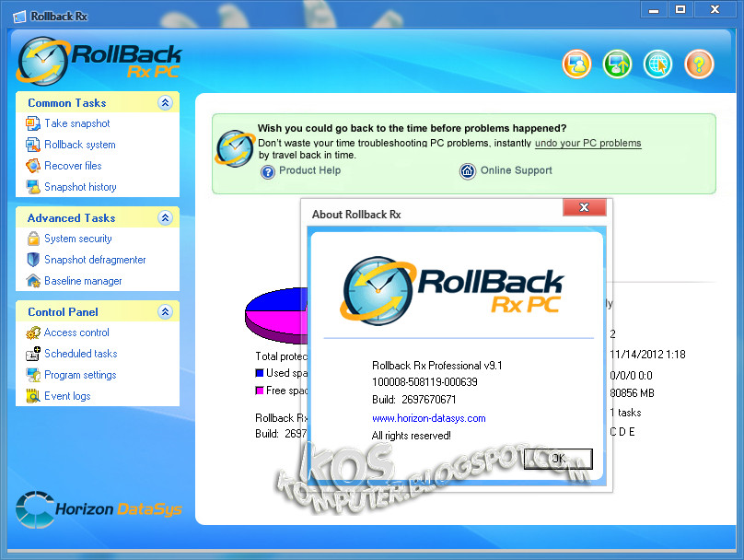The width and height of the screenshot is (744, 560).
Task: Click the System security padlock icon
Action: [34, 239]
